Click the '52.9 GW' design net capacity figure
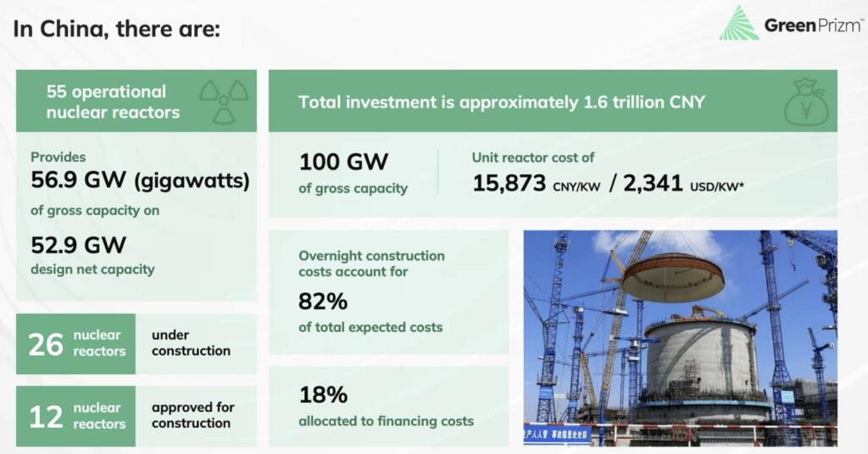Screen dimensions: 868x454 (x=78, y=246)
